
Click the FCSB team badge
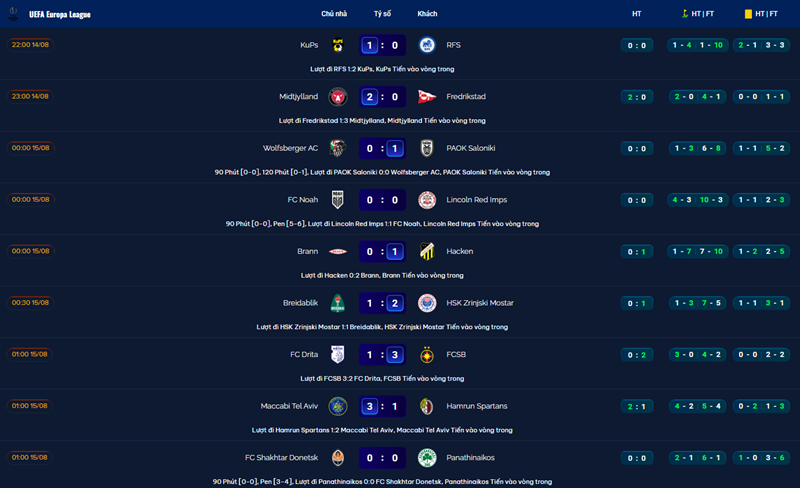pos(427,354)
